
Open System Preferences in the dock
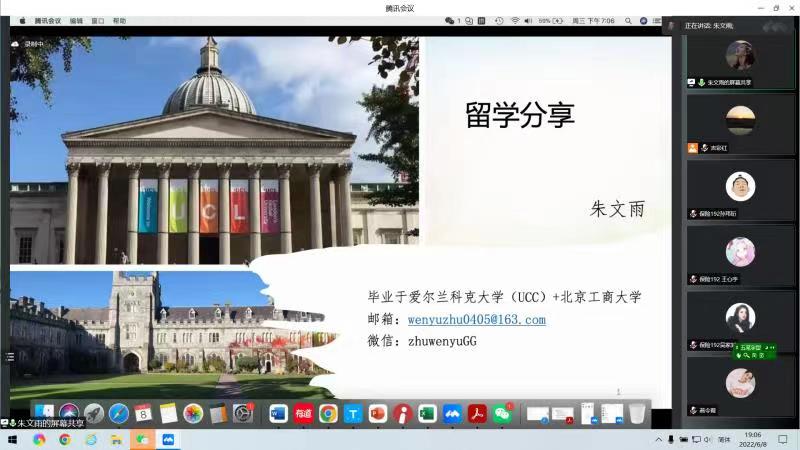[x=243, y=413]
